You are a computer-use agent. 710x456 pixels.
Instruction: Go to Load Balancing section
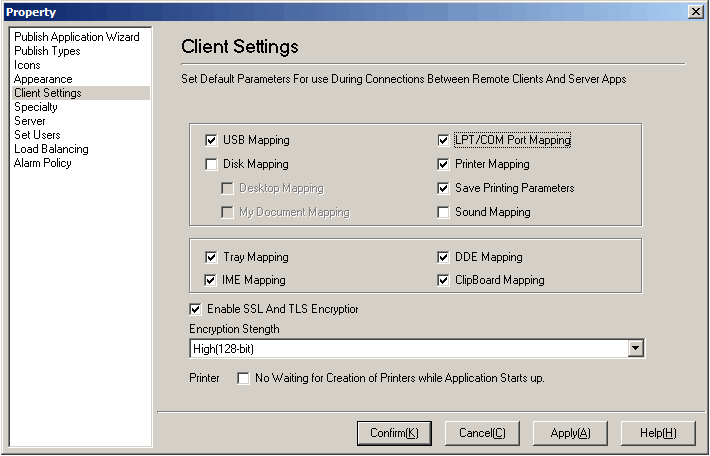click(x=51, y=149)
